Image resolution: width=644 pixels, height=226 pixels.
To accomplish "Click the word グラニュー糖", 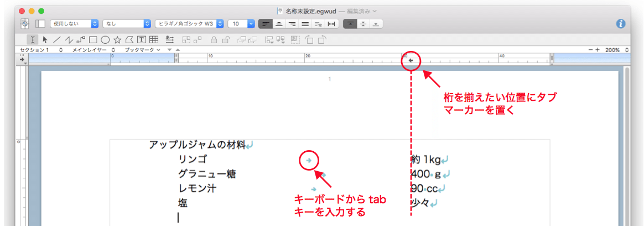I will (x=207, y=174).
